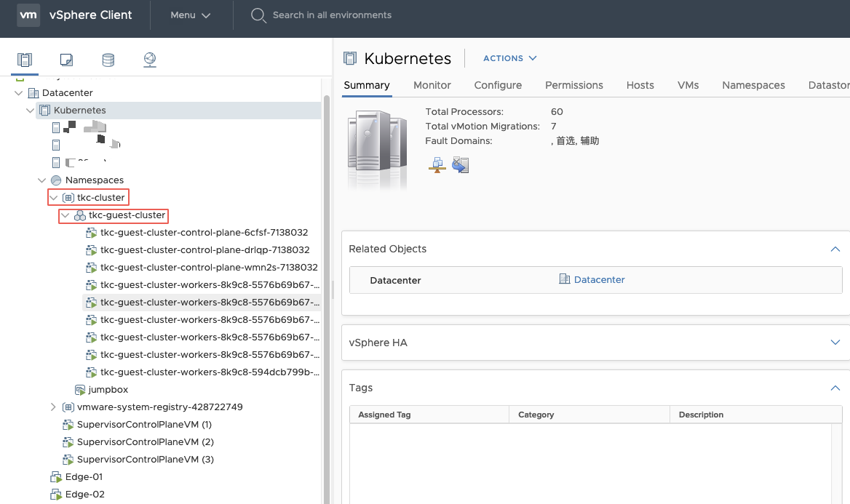The image size is (850, 504).
Task: Select the jumpbox tree item
Action: point(108,390)
